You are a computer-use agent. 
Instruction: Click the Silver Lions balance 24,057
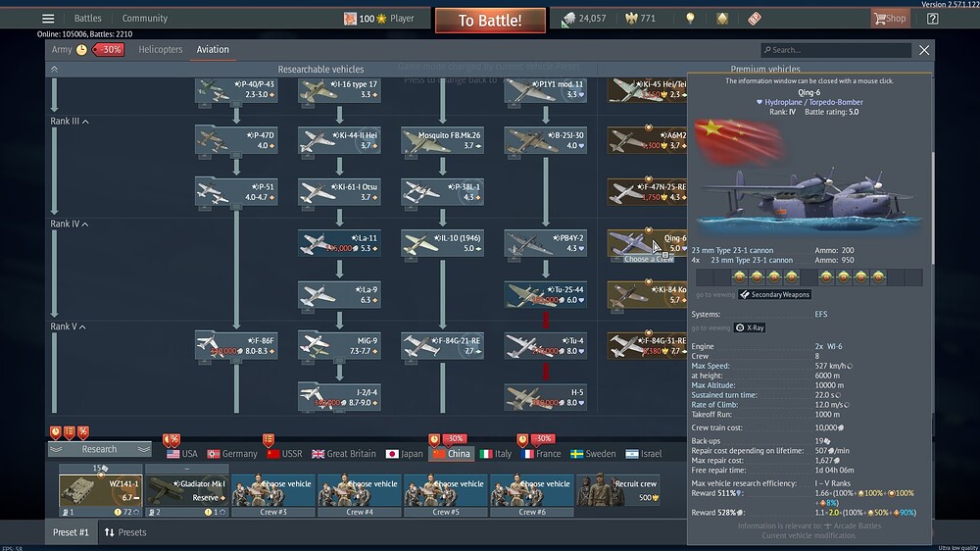pos(584,18)
